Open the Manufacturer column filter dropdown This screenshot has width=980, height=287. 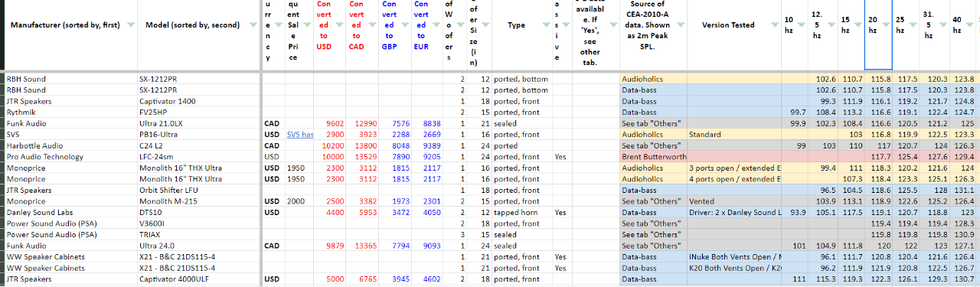click(130, 25)
